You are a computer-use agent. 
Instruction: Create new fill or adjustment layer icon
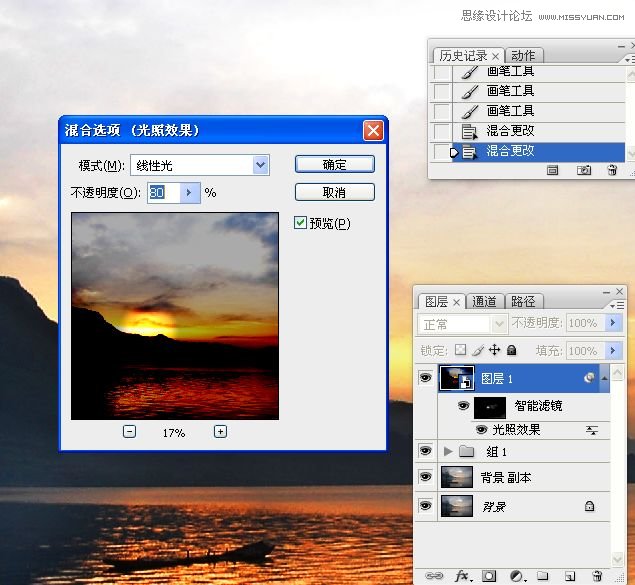click(x=517, y=576)
